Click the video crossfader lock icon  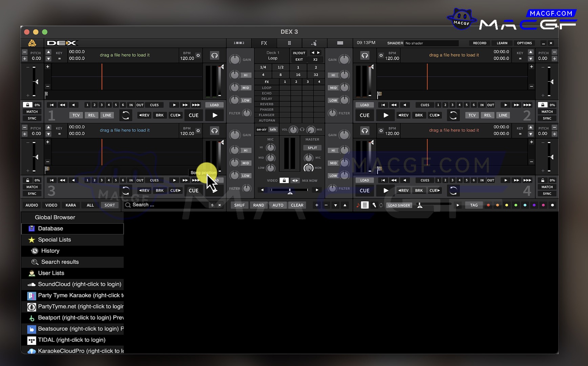click(284, 180)
